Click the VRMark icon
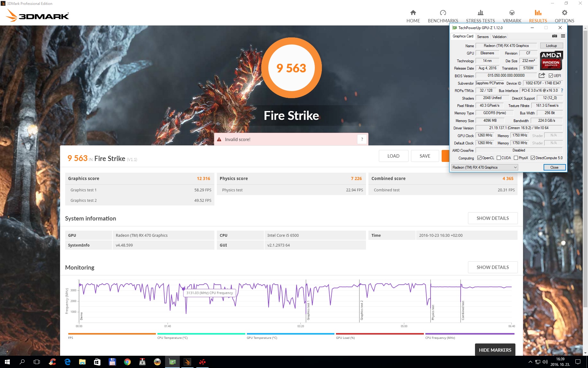588x368 pixels. (512, 13)
